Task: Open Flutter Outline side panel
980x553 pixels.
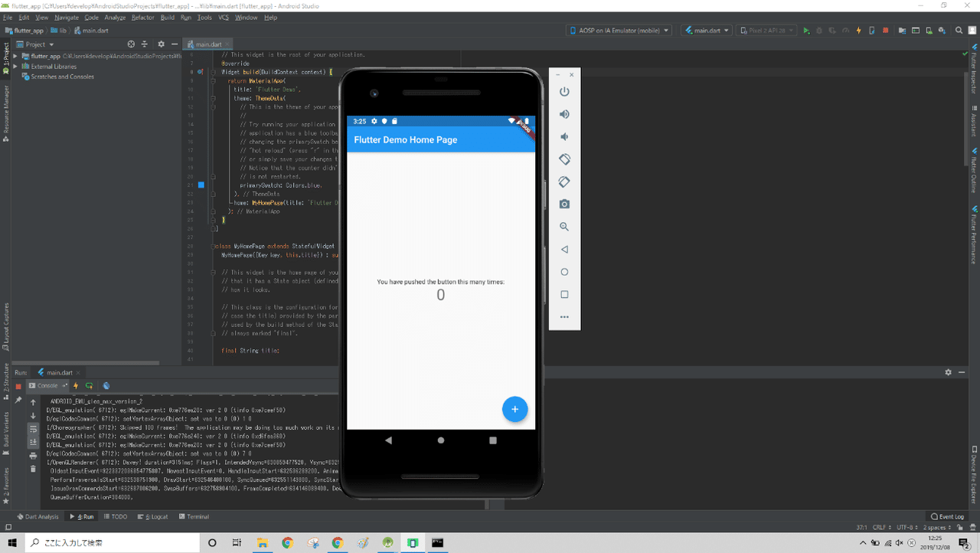Action: pos(974,170)
